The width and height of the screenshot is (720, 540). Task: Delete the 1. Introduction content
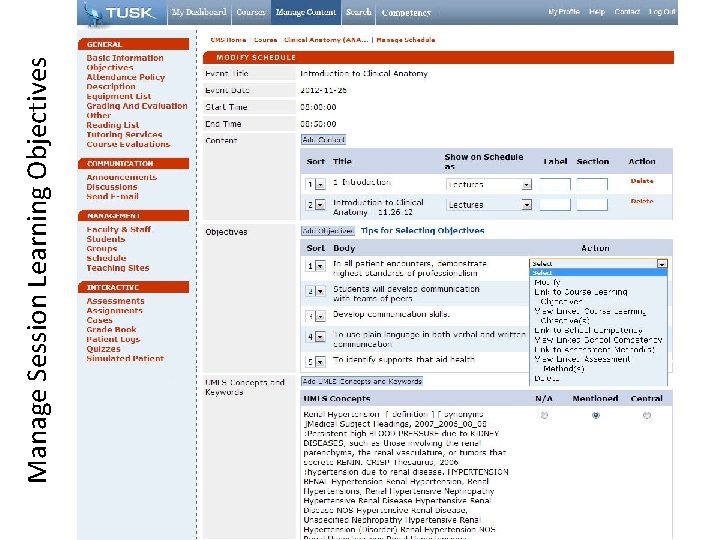(641, 181)
